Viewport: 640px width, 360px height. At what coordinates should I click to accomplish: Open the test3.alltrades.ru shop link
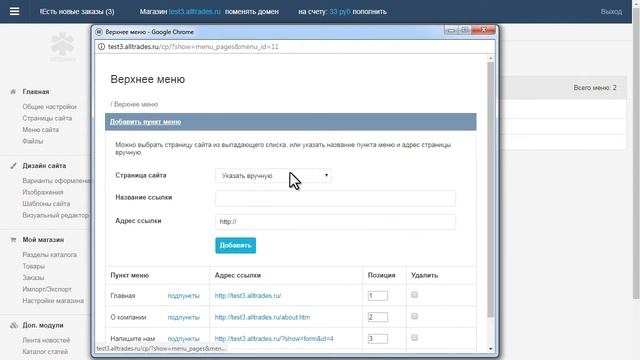click(195, 11)
